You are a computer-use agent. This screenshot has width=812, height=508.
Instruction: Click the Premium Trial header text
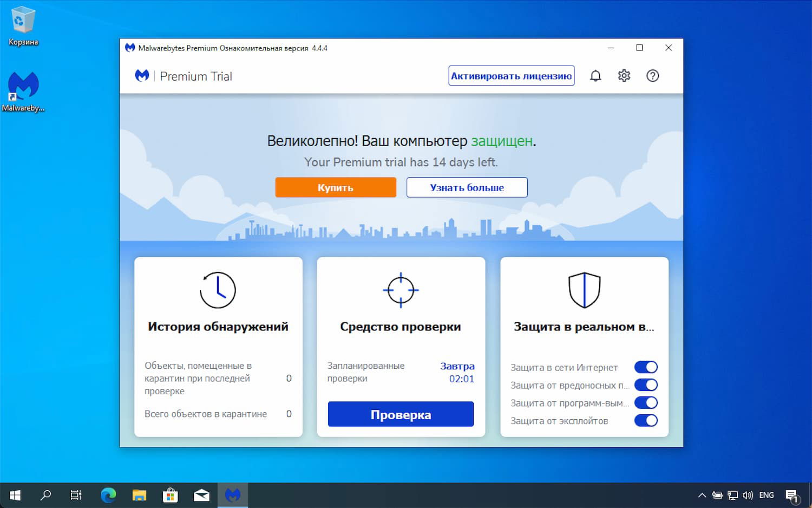click(x=196, y=76)
